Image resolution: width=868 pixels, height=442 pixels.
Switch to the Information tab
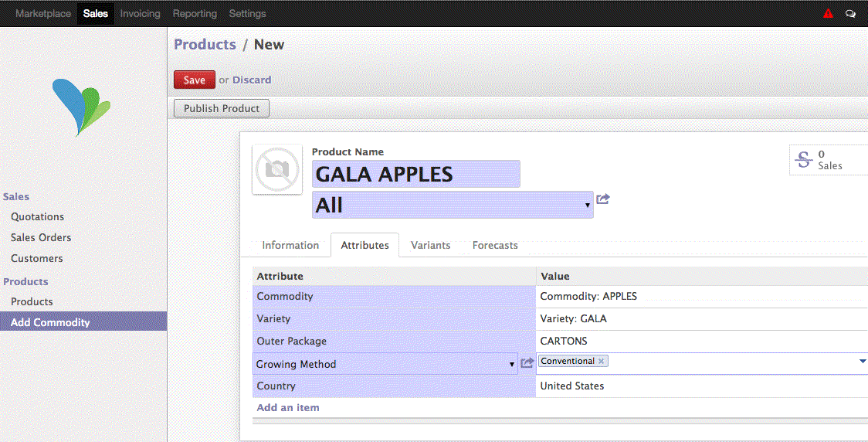click(x=290, y=245)
